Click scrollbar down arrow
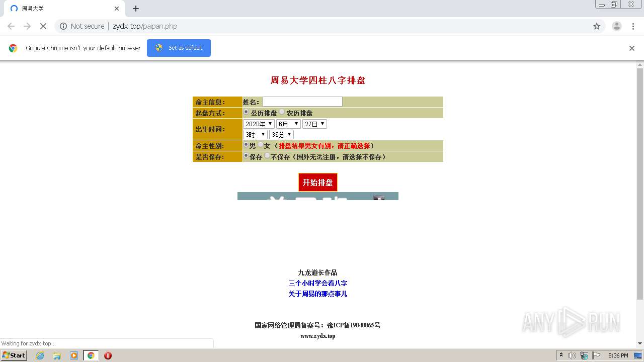The height and width of the screenshot is (362, 644). click(640, 343)
